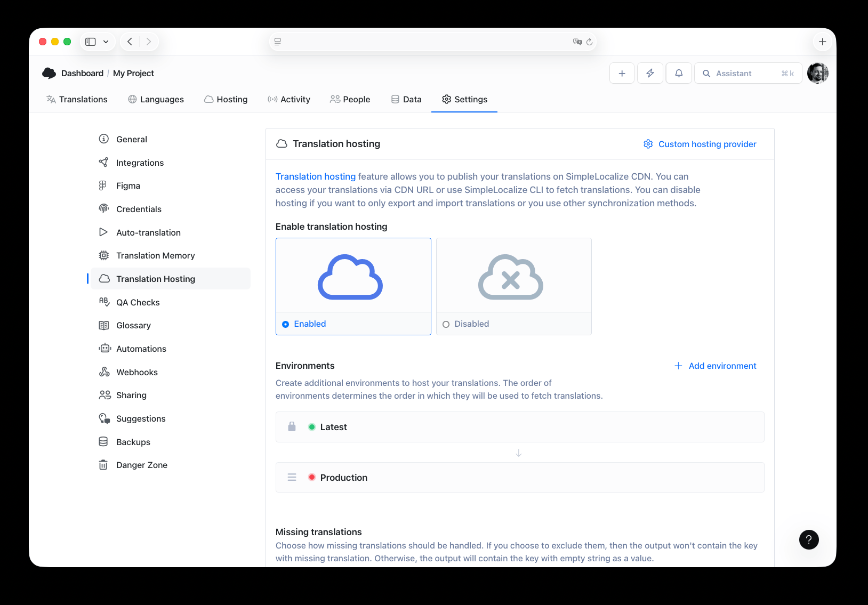Viewport: 868px width, 605px height.
Task: Click the quick actions lightning bolt button
Action: 650,73
